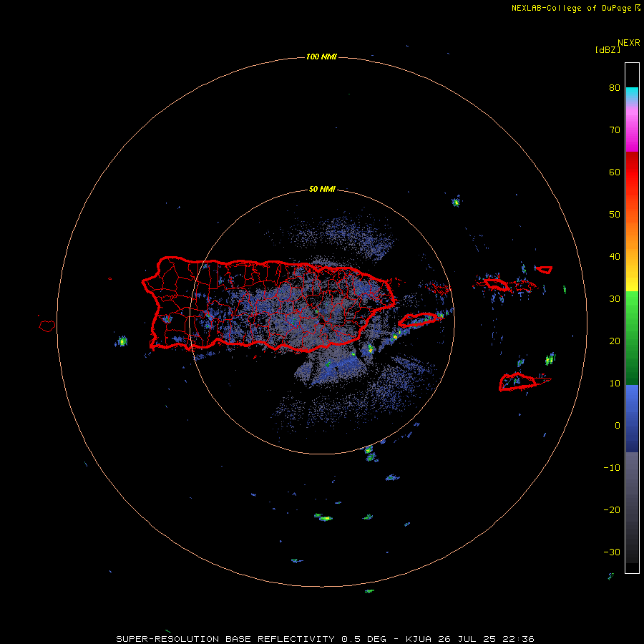Pick the orange 40 dBZ color band

[632, 257]
